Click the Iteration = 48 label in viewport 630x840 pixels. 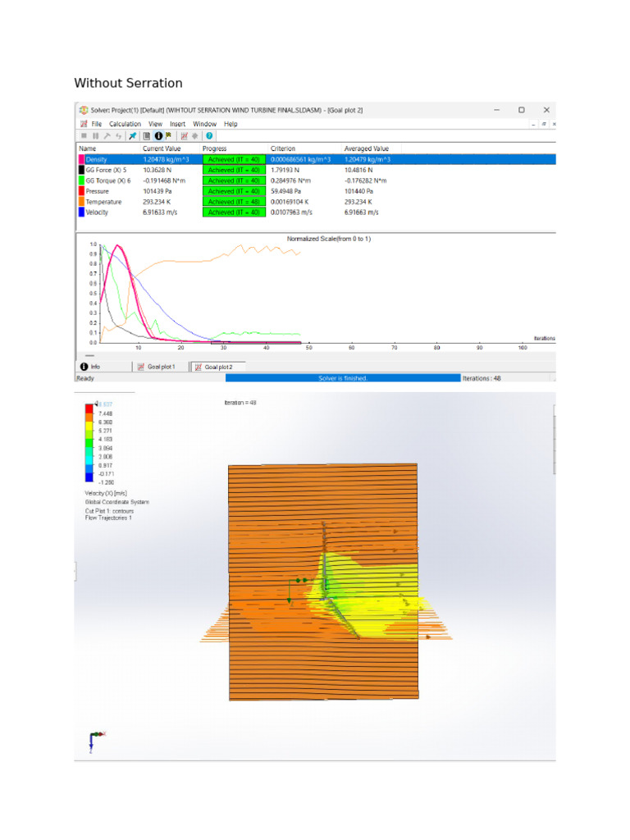coord(240,403)
